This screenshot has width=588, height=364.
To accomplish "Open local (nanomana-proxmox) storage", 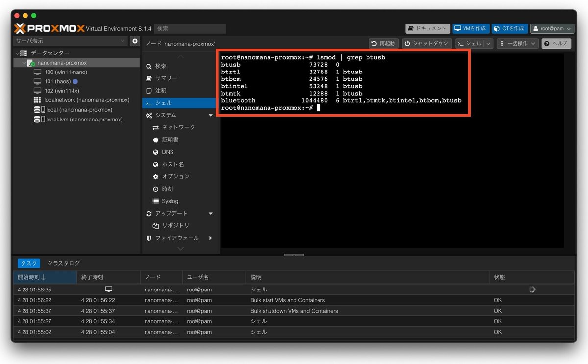I will pyautogui.click(x=79, y=110).
